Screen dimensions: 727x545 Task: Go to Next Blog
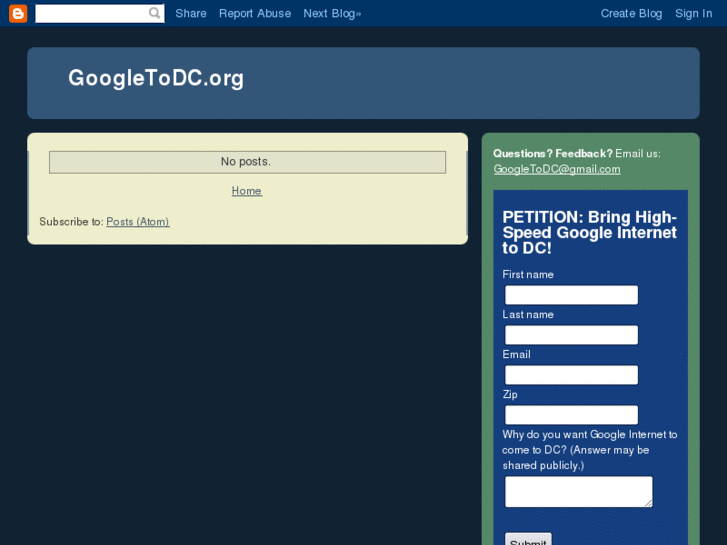[332, 13]
